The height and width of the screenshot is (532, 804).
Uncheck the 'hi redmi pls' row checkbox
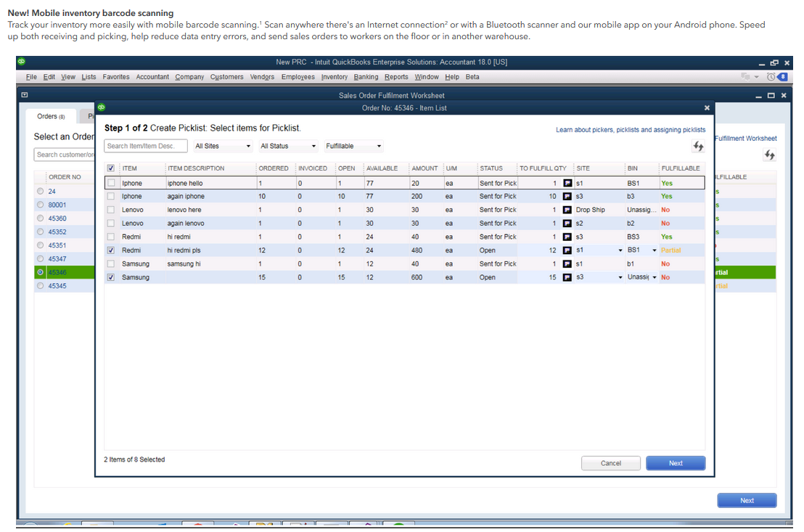coord(111,250)
